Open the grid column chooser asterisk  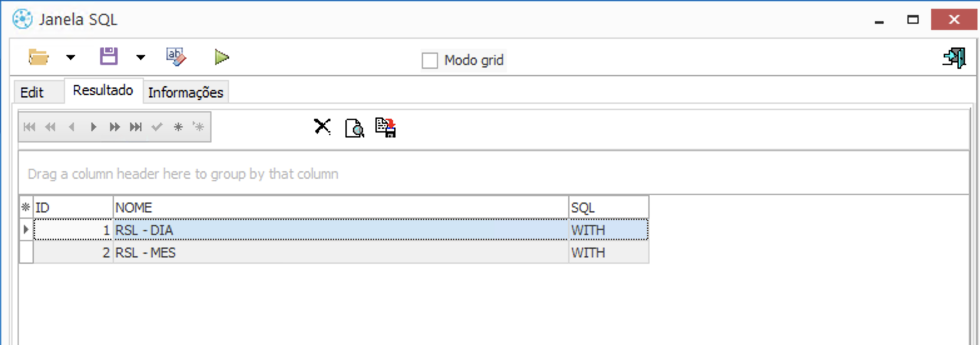tap(26, 207)
